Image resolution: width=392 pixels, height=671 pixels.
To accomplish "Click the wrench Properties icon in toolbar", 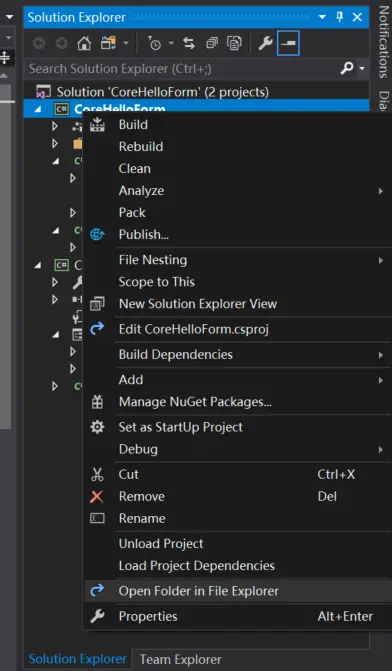I will [x=265, y=43].
